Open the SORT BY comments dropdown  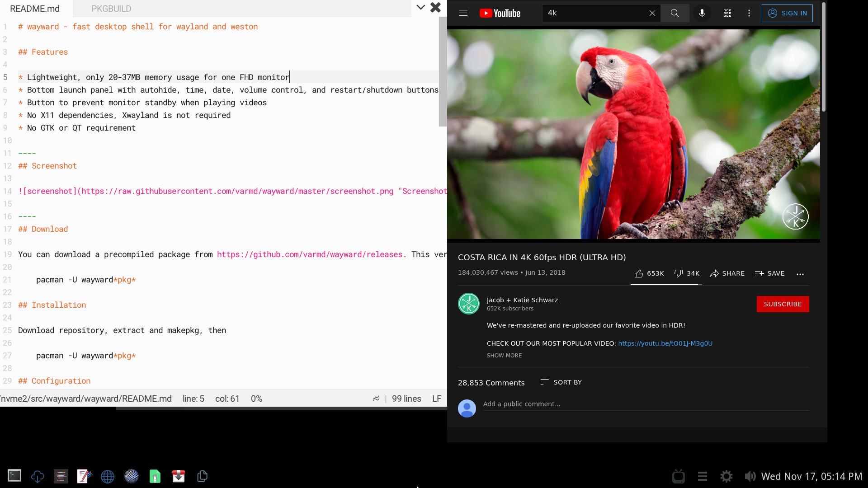(561, 382)
